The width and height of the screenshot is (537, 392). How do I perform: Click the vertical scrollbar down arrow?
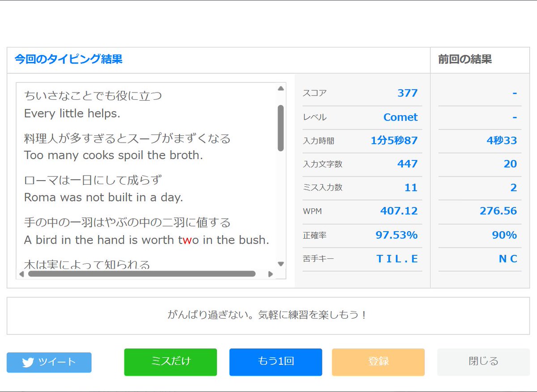click(x=281, y=264)
